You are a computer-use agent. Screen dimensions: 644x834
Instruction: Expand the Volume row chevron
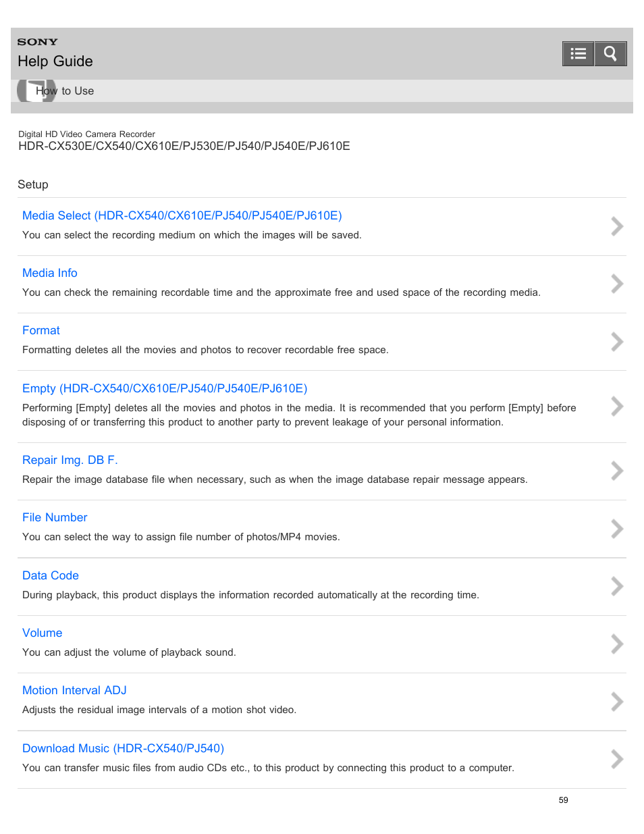[616, 644]
